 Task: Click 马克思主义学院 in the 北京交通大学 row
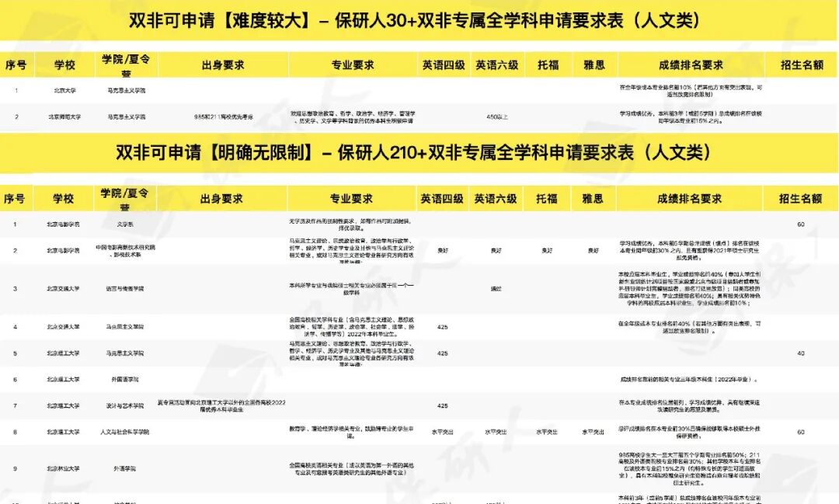click(124, 327)
